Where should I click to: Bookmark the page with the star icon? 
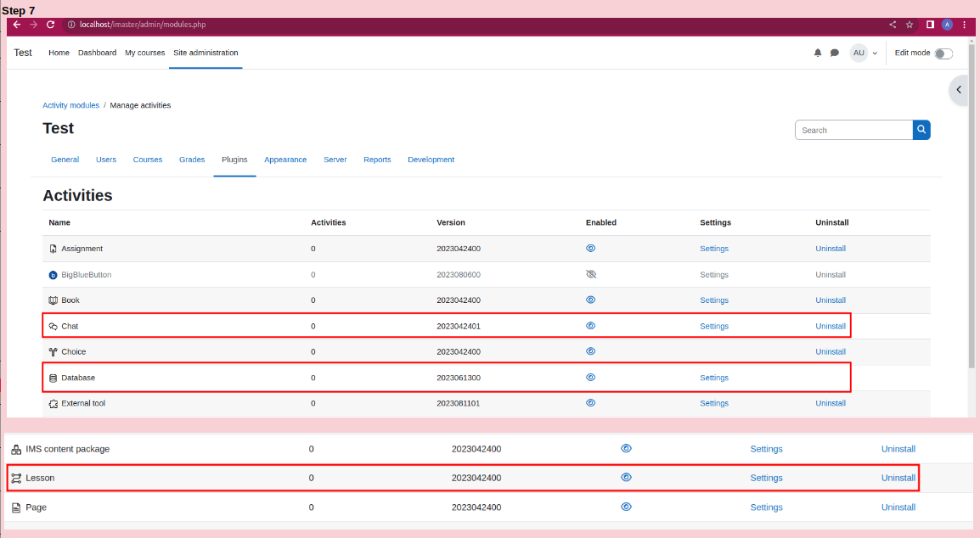click(910, 25)
